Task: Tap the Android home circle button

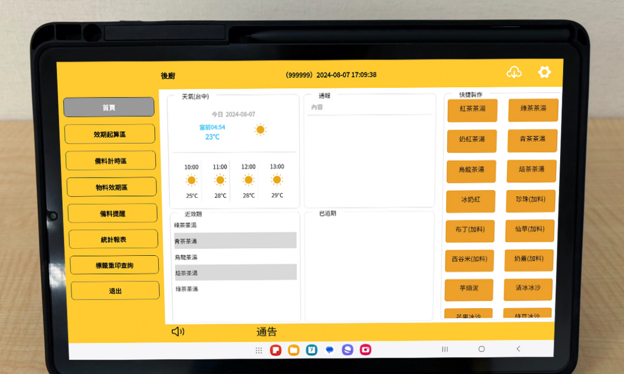Action: [482, 349]
